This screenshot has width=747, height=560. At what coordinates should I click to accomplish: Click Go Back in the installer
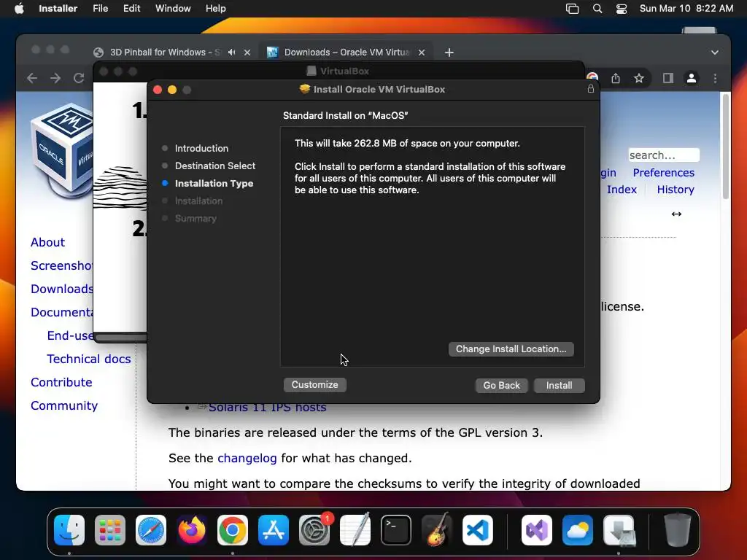click(x=501, y=385)
